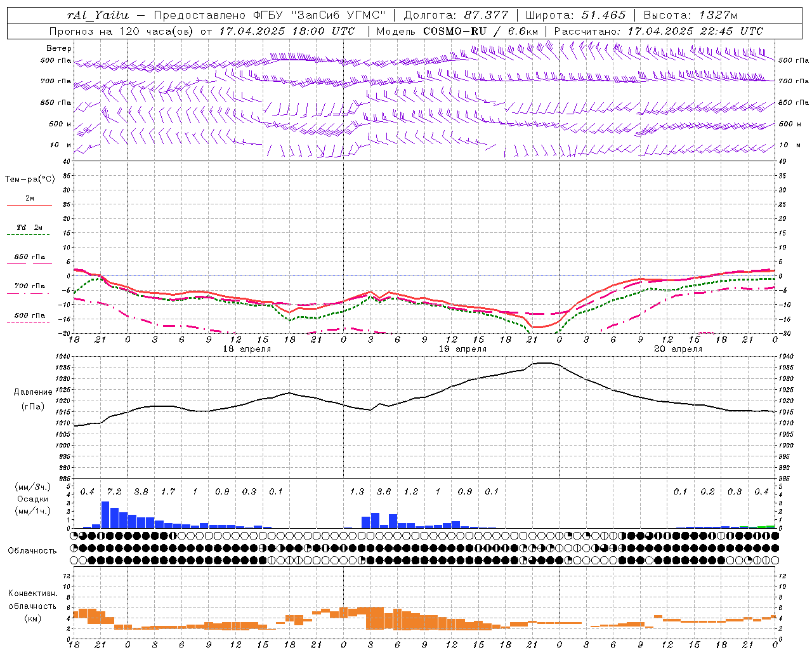
Task: Click the '10 м' wind level label on left
Action: pyautogui.click(x=61, y=145)
